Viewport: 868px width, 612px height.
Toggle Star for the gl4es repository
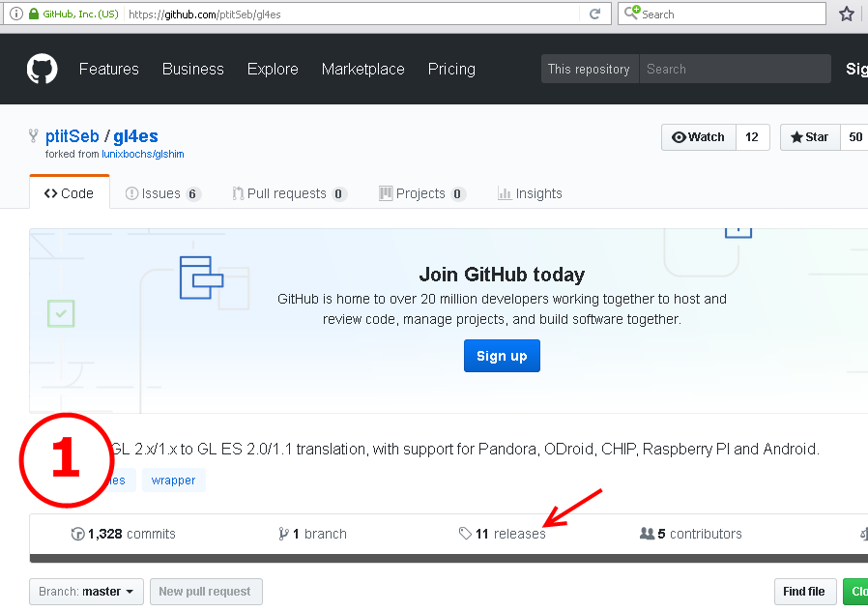click(810, 137)
